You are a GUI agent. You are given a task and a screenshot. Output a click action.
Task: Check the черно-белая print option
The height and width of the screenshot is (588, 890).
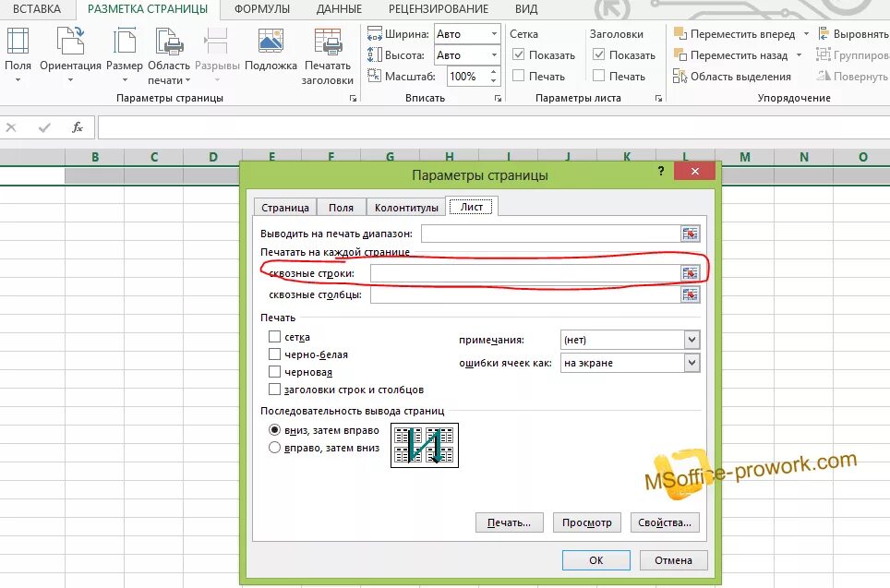point(274,354)
